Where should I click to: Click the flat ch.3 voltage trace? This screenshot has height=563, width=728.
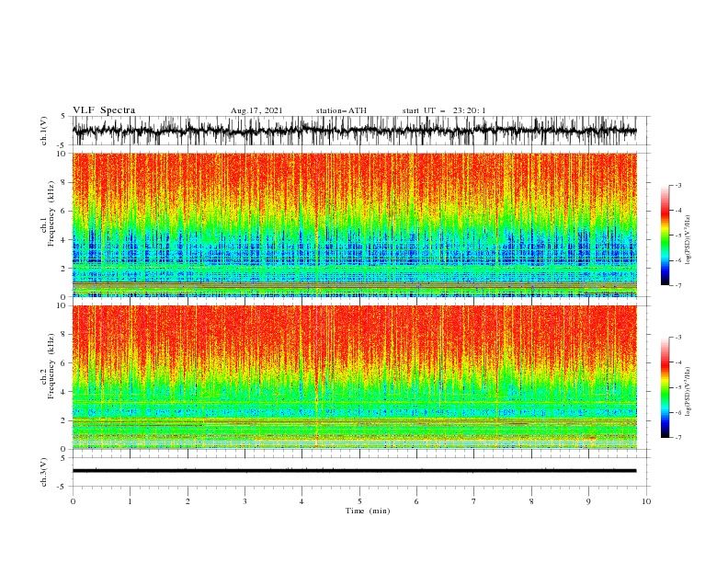click(x=354, y=471)
